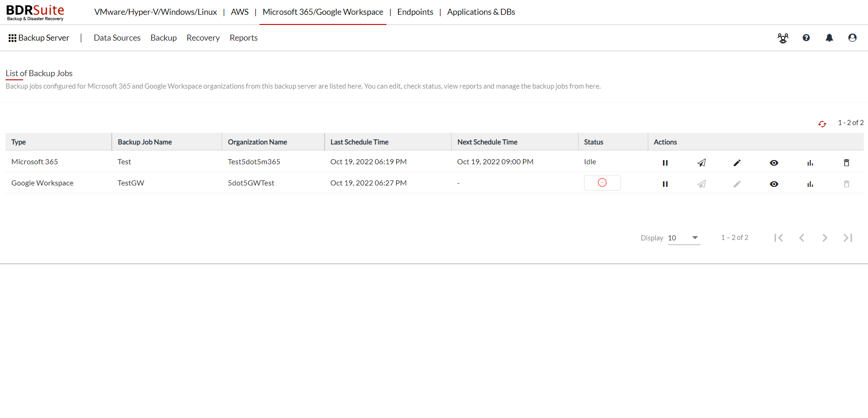Open the Data Sources menu
Screen dimensions: 868x418
point(117,38)
